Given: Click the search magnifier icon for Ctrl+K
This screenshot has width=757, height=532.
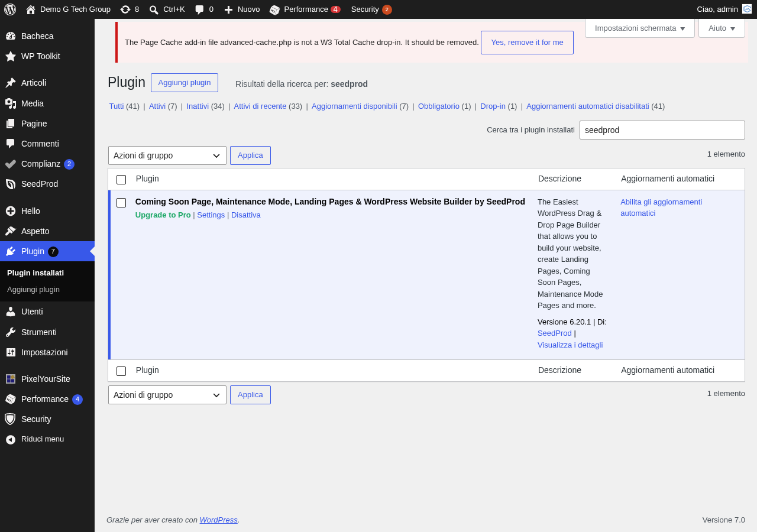Looking at the screenshot, I should [154, 9].
